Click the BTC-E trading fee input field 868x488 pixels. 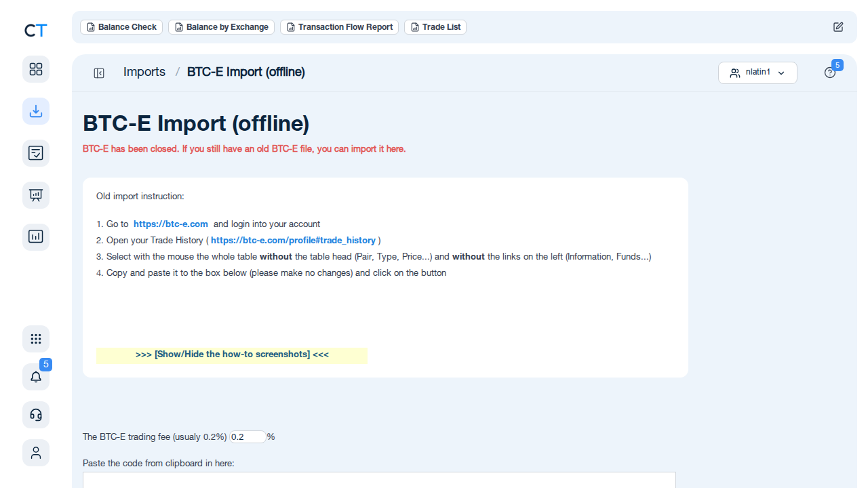tap(248, 437)
